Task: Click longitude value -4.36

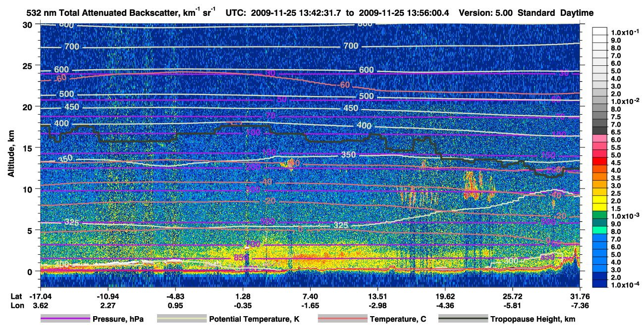Action: [445, 305]
